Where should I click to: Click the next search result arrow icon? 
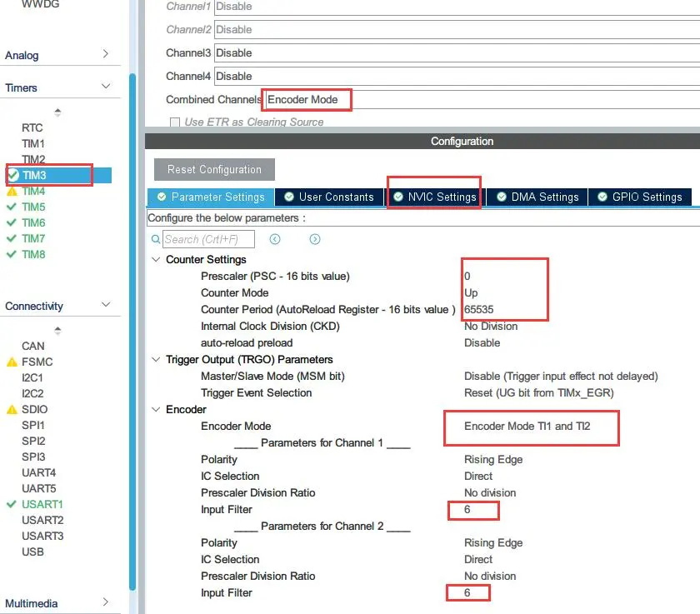(315, 239)
